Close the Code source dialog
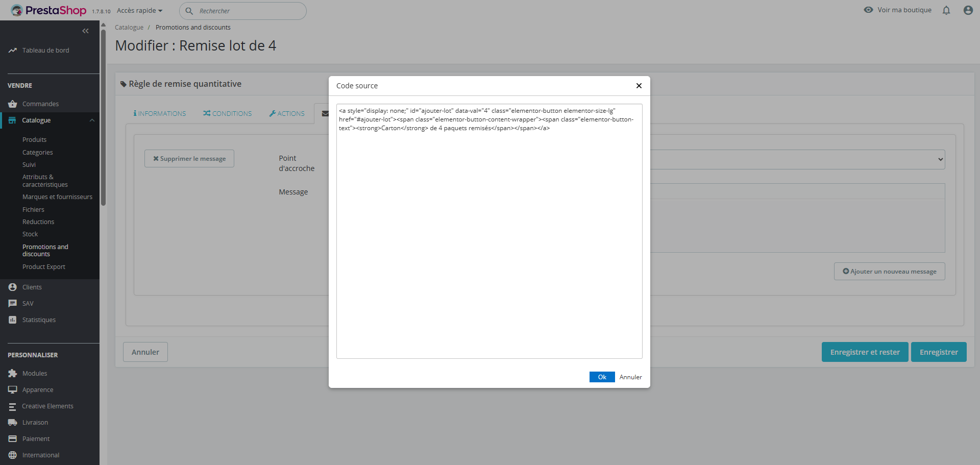This screenshot has height=465, width=980. tap(639, 86)
